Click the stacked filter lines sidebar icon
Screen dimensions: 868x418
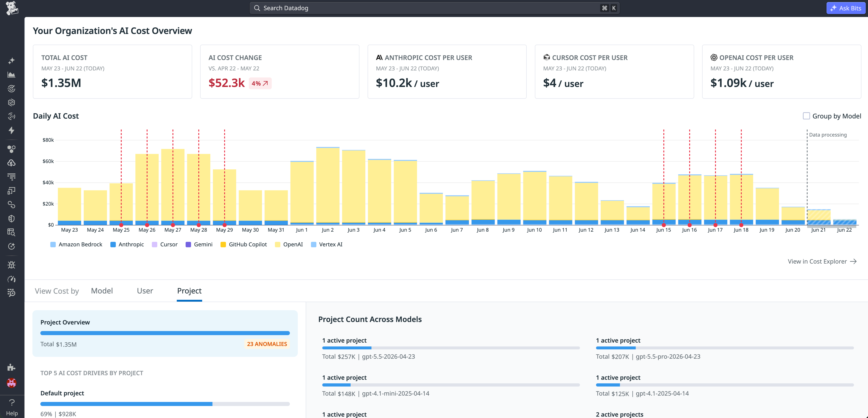pyautogui.click(x=12, y=177)
